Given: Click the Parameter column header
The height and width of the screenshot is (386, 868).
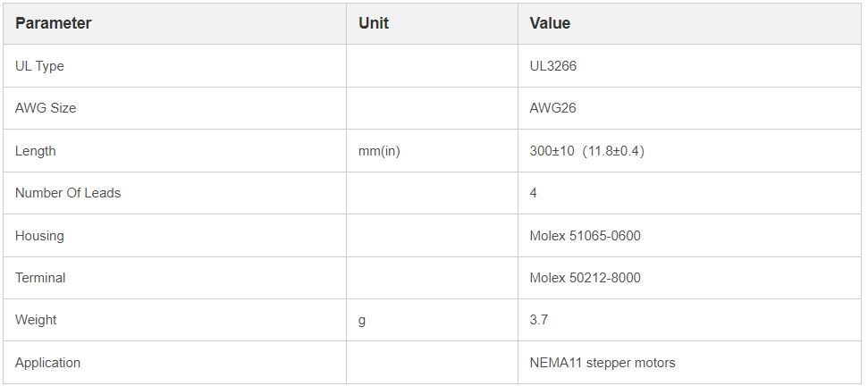Looking at the screenshot, I should pyautogui.click(x=54, y=23).
